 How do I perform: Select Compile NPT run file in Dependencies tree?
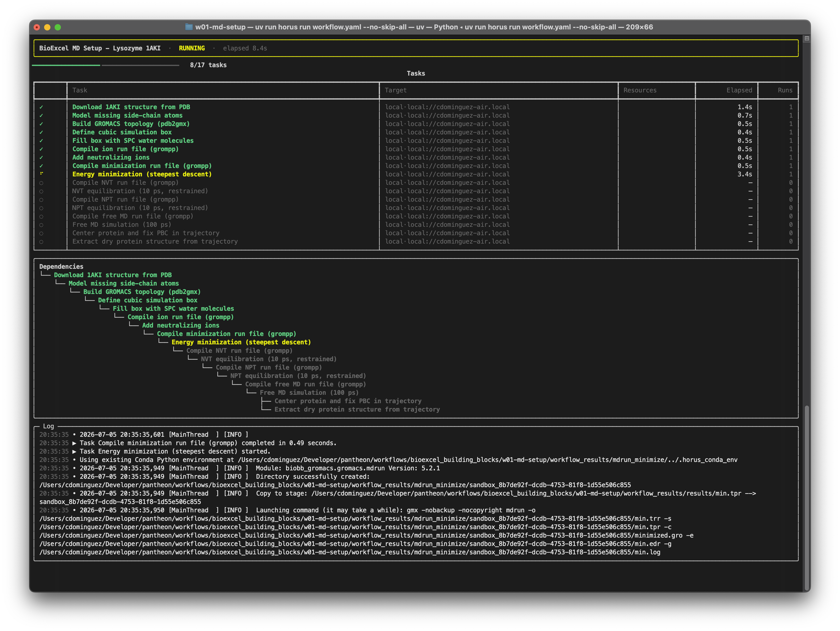(x=269, y=367)
